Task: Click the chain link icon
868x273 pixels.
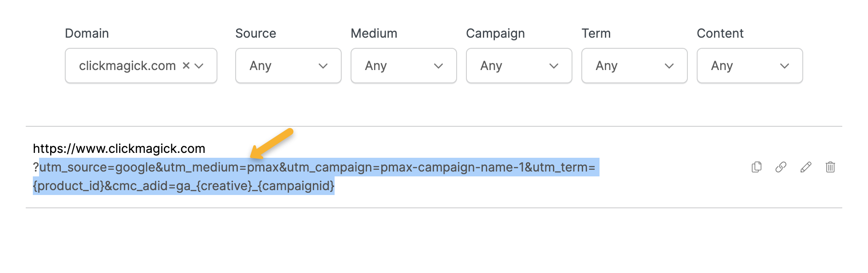Action: [781, 167]
